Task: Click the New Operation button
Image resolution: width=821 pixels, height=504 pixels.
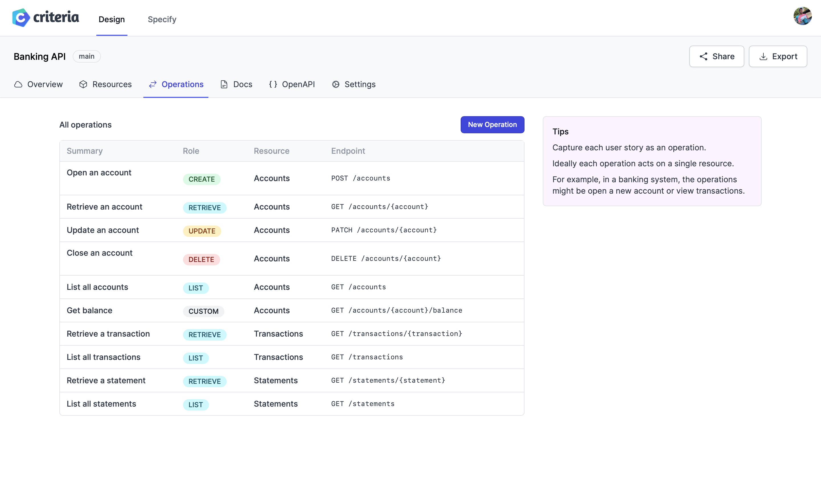Action: [x=492, y=124]
